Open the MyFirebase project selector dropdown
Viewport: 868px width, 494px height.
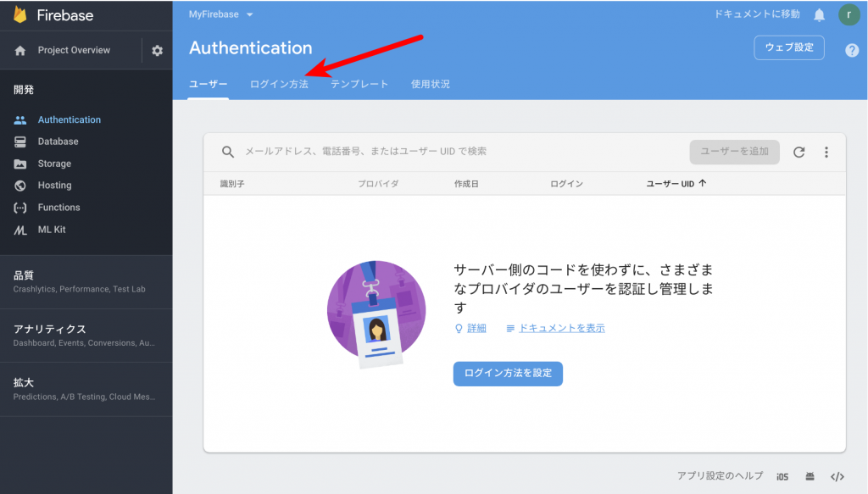[220, 14]
